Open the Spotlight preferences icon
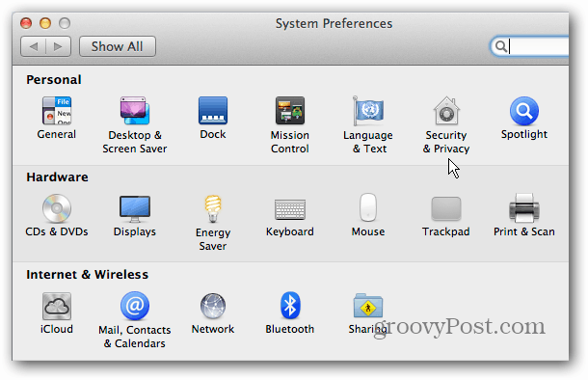588x380 pixels. click(x=524, y=111)
